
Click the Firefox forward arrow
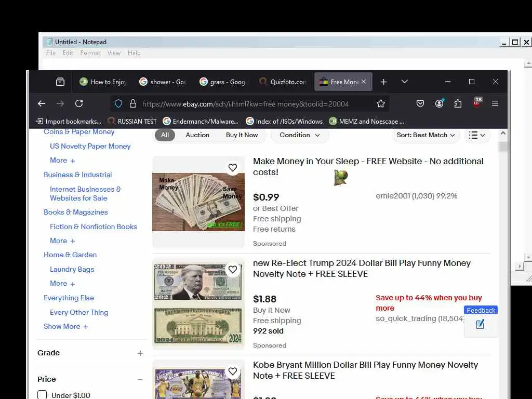click(60, 103)
